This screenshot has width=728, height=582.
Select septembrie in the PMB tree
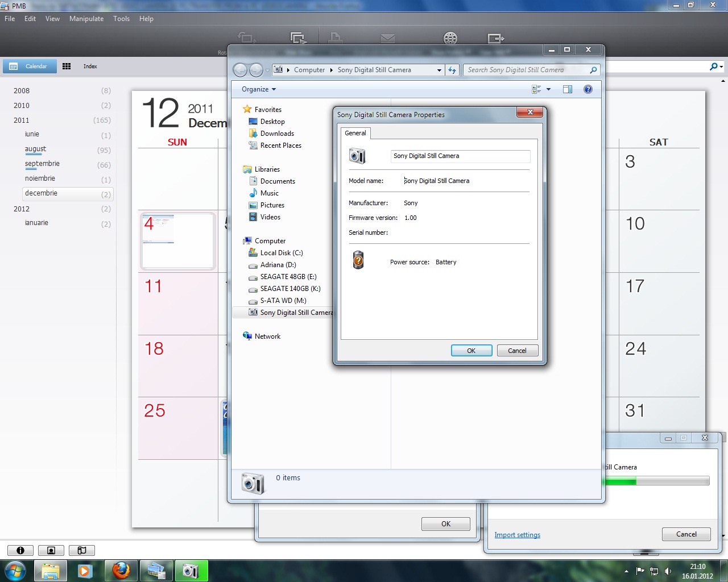42,164
